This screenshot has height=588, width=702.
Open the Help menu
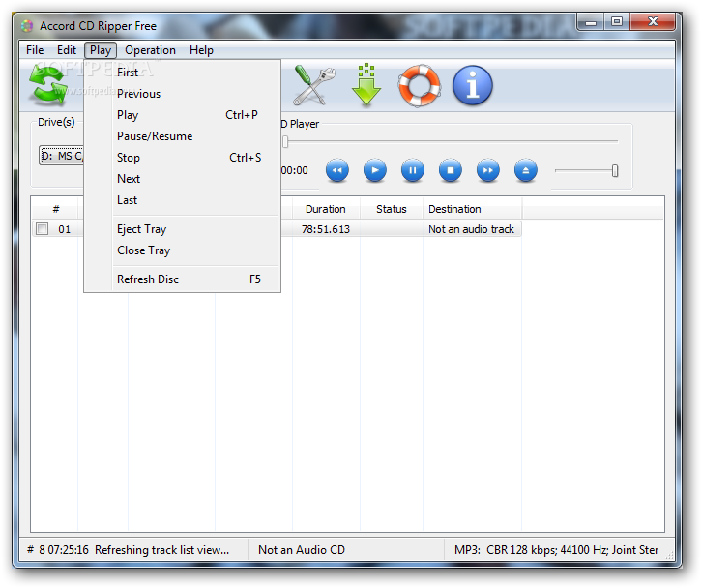click(x=201, y=50)
